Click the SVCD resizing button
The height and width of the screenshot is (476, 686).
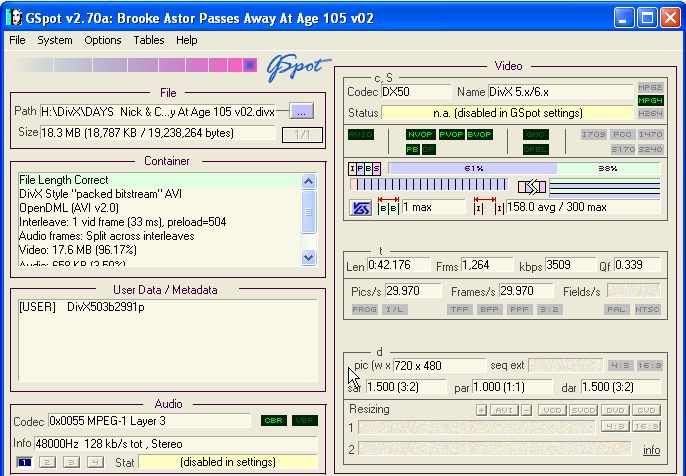coord(584,410)
